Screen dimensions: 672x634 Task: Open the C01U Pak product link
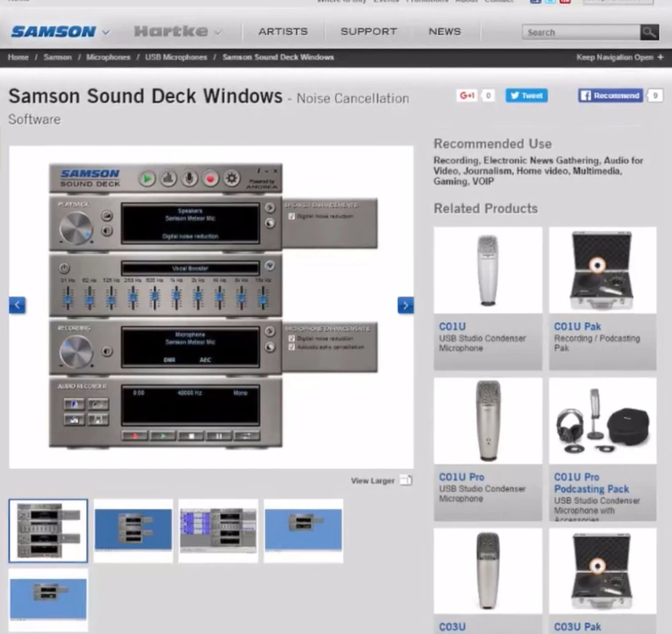click(x=577, y=326)
